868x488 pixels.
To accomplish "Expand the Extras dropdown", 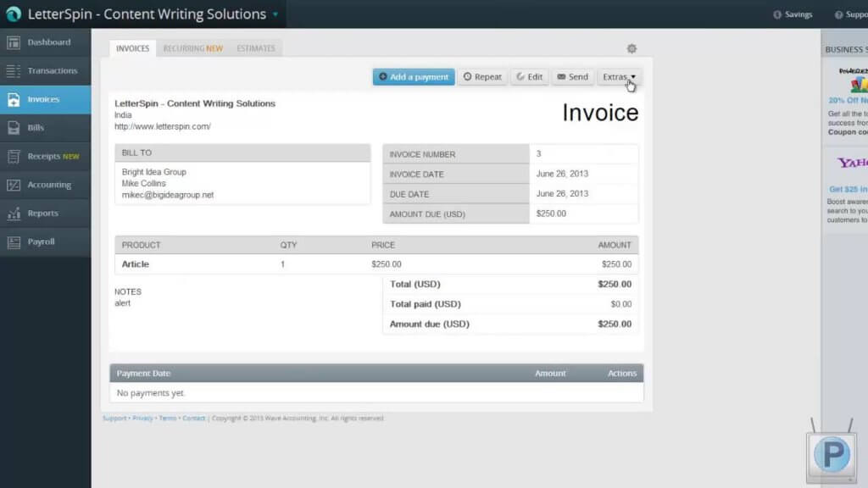I will coord(619,77).
